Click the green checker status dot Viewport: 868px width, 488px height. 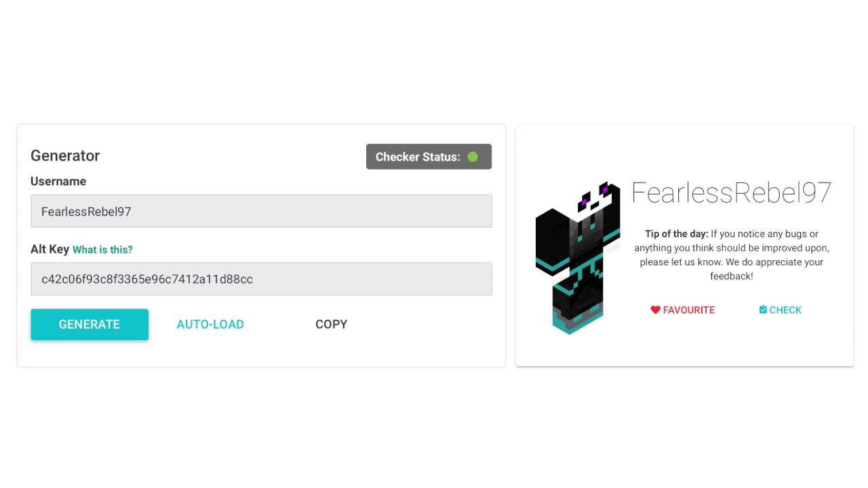(473, 157)
